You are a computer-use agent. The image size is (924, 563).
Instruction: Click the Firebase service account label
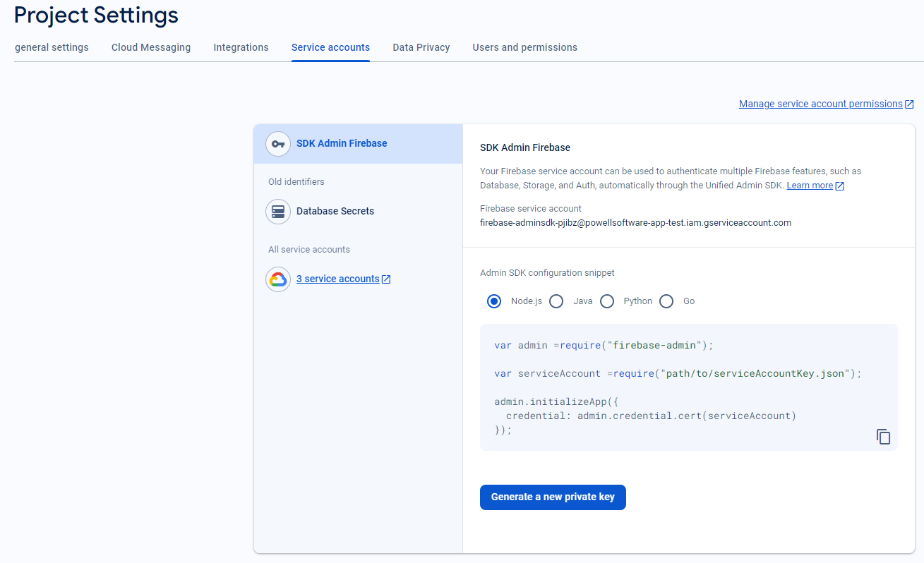click(x=531, y=209)
